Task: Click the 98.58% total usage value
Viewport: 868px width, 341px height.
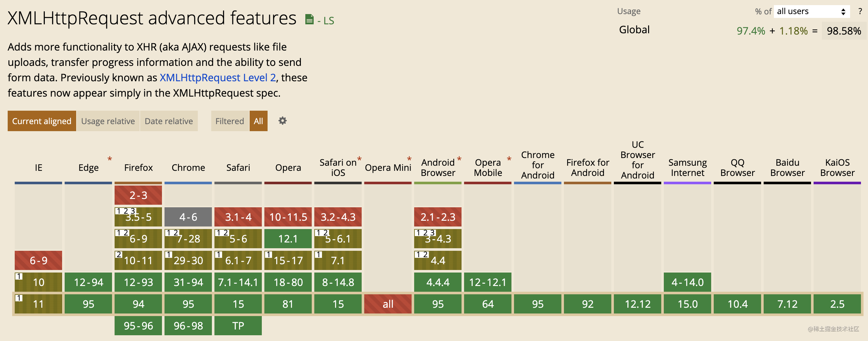Action: (x=844, y=31)
